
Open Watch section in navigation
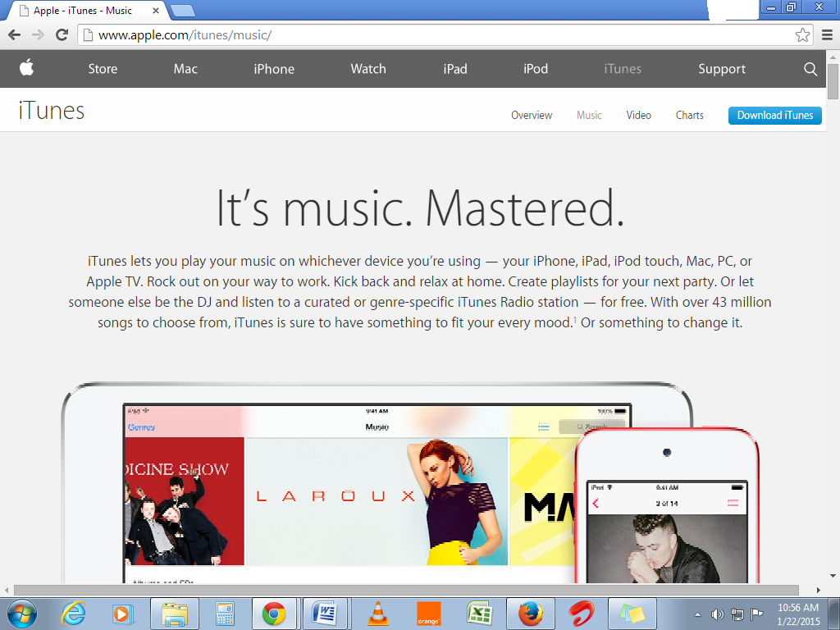point(368,69)
